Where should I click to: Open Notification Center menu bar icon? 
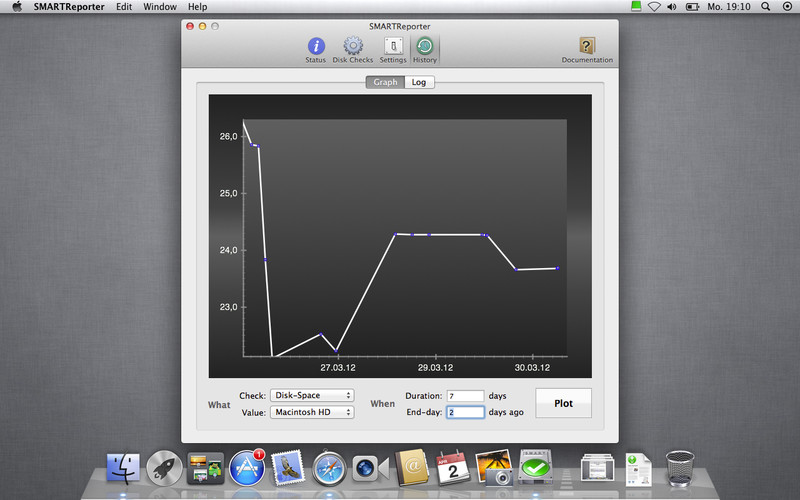787,7
